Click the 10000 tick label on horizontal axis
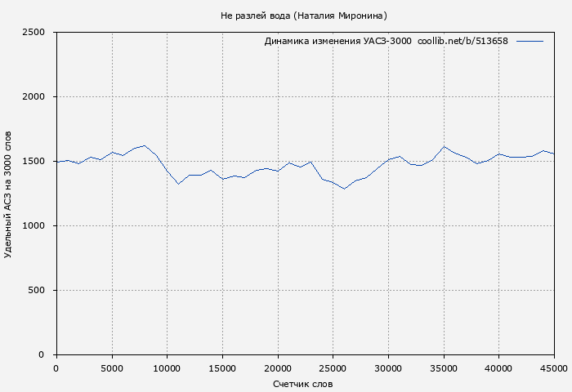 [167, 367]
